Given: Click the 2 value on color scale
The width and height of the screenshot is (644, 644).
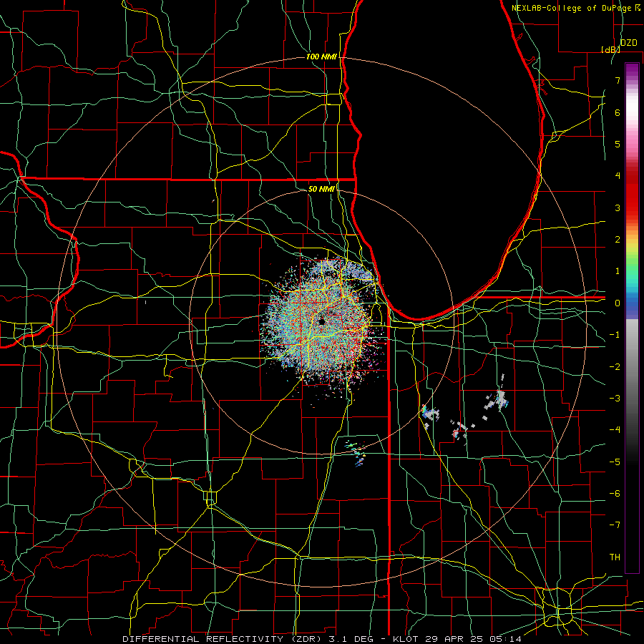Looking at the screenshot, I should (618, 240).
